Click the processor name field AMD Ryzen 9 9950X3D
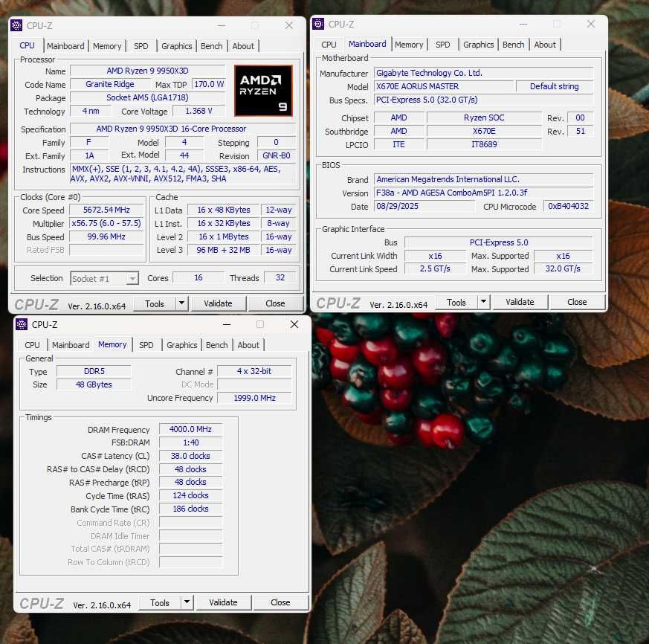The image size is (649, 644). pyautogui.click(x=147, y=71)
